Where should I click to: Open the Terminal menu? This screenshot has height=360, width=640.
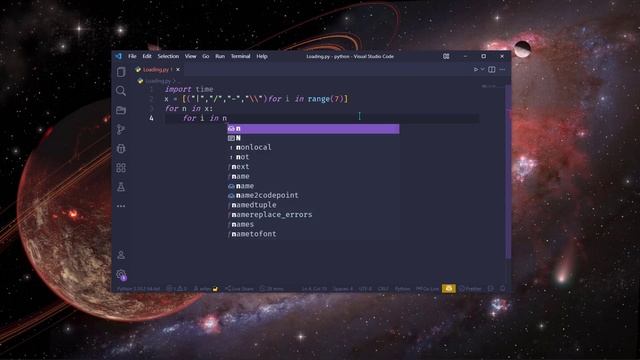click(240, 56)
